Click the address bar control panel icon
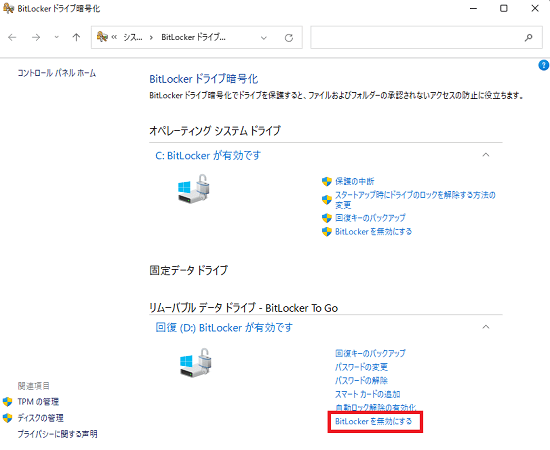The width and height of the screenshot is (550, 450). pyautogui.click(x=102, y=37)
